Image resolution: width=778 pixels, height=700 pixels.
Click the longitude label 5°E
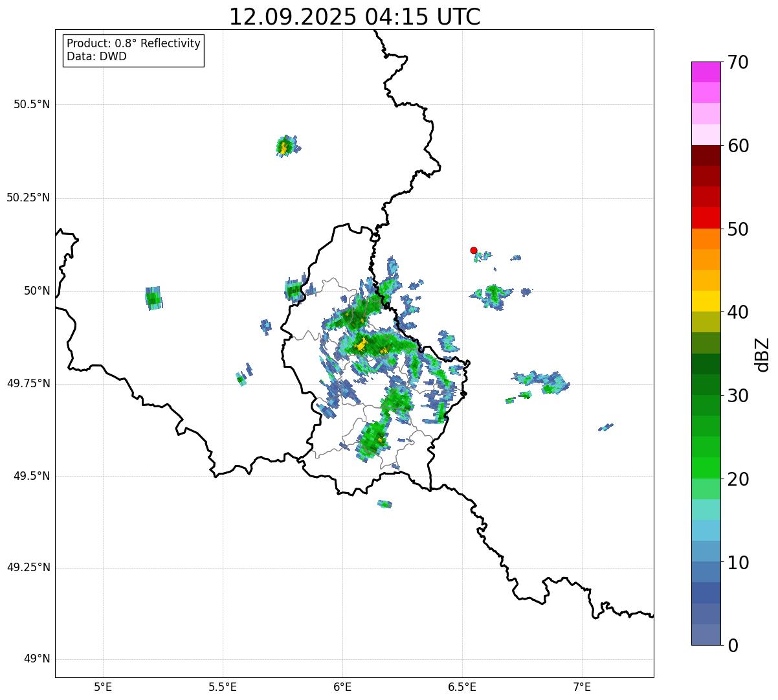coord(103,686)
